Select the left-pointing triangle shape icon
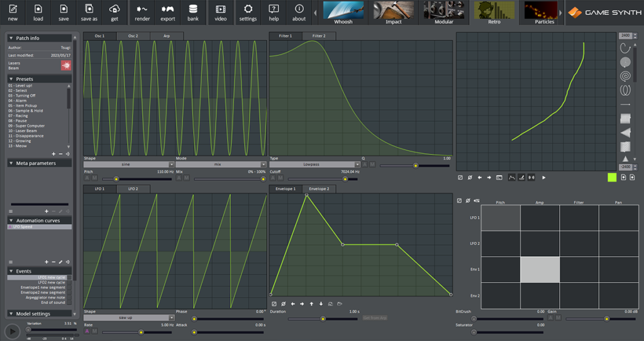 [x=625, y=133]
